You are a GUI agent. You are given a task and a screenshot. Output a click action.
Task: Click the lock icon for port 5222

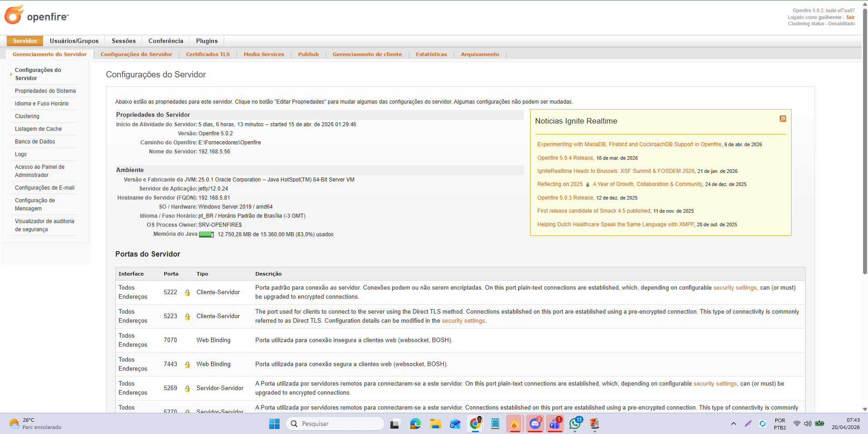[187, 293]
